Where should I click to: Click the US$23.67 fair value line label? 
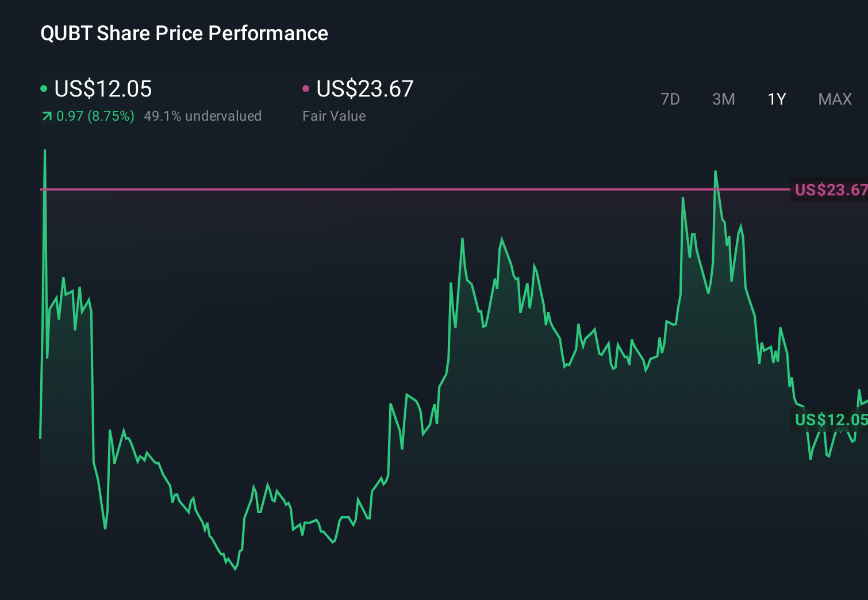[x=830, y=189]
